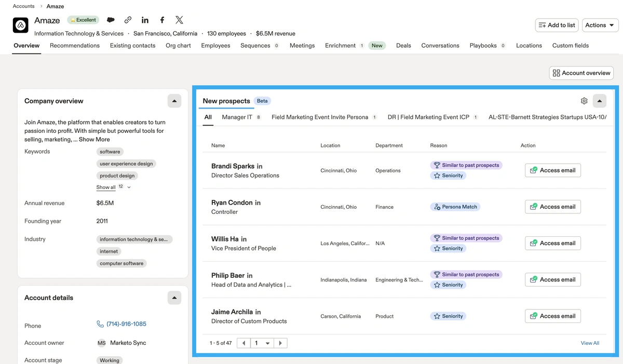This screenshot has height=364, width=623.
Task: Open Jaime Archila's LinkedIn icon
Action: click(258, 312)
